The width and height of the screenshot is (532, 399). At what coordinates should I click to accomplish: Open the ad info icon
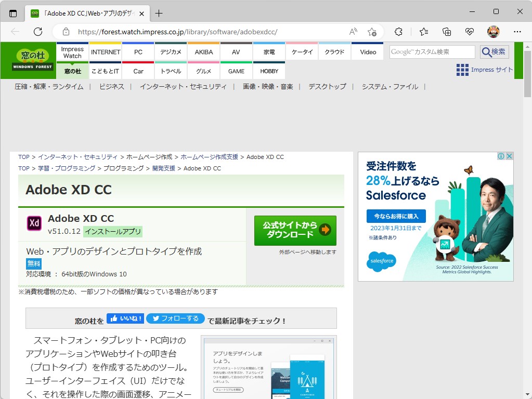[x=501, y=156]
